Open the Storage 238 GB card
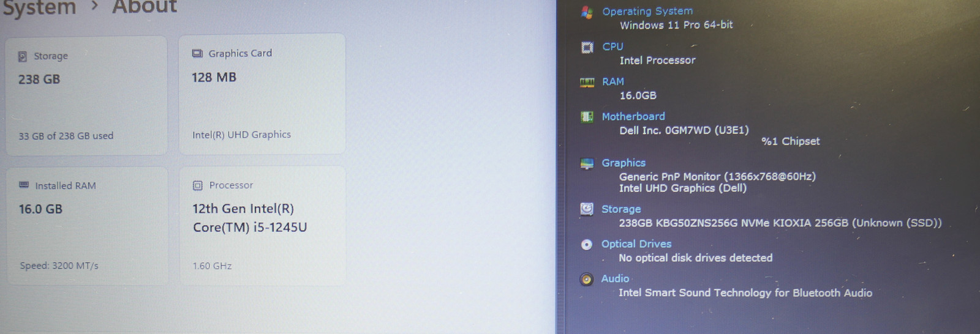980x334 pixels. point(86,95)
